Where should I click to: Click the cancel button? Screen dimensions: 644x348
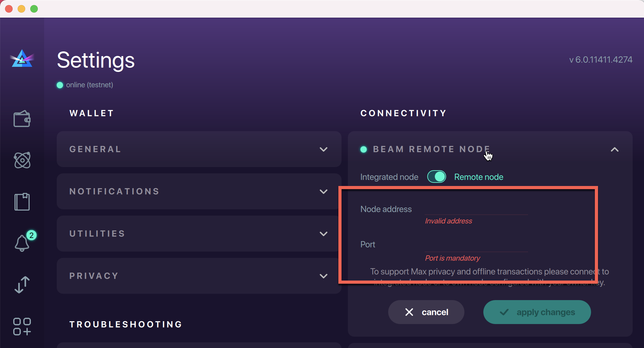click(x=426, y=312)
